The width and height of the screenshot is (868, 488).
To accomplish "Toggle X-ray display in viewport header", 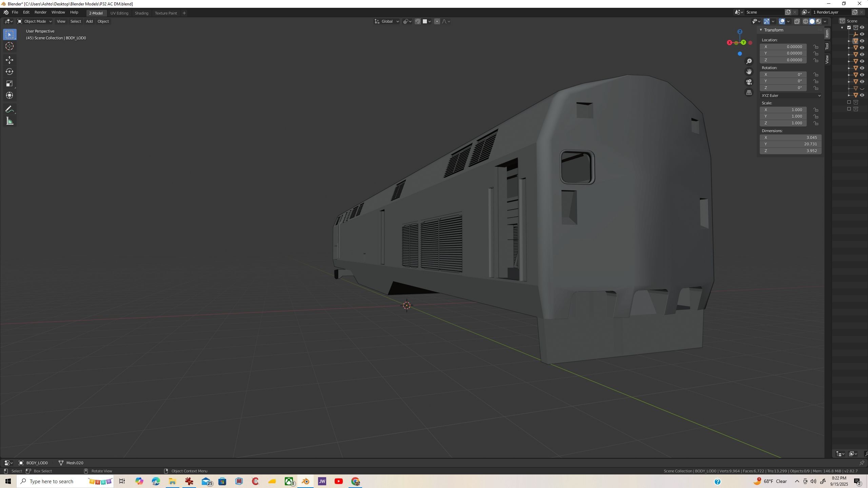I will pos(797,21).
